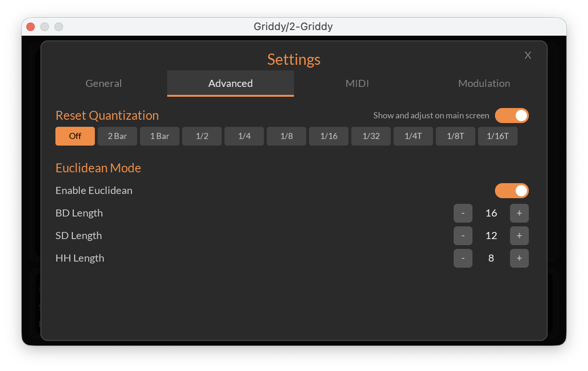This screenshot has width=588, height=371.
Task: Increment HH Length value
Action: click(x=519, y=258)
